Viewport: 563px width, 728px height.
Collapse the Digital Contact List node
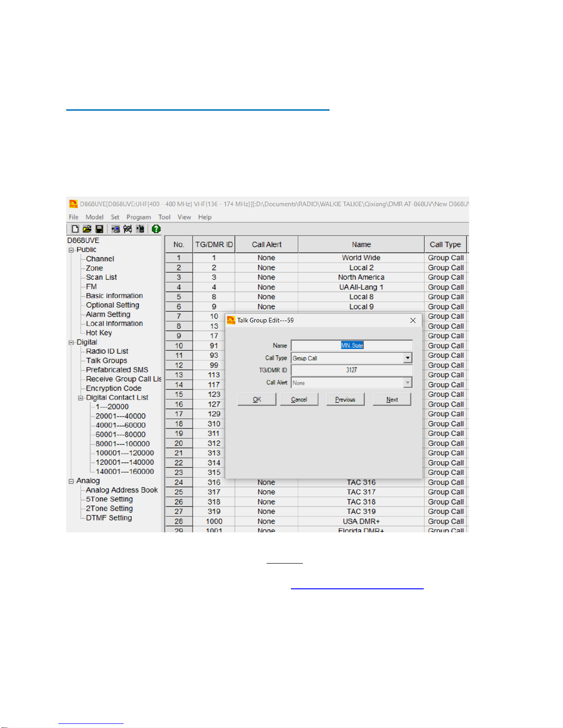tap(80, 398)
